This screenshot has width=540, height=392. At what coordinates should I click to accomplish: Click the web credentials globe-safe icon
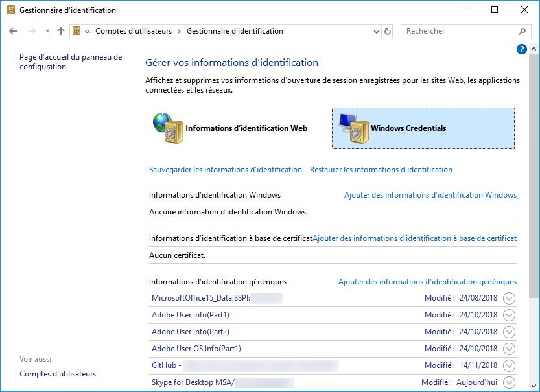point(167,128)
